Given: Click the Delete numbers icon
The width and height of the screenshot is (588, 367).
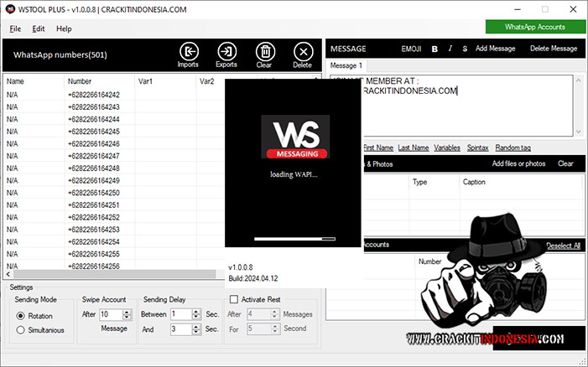Looking at the screenshot, I should 302,53.
